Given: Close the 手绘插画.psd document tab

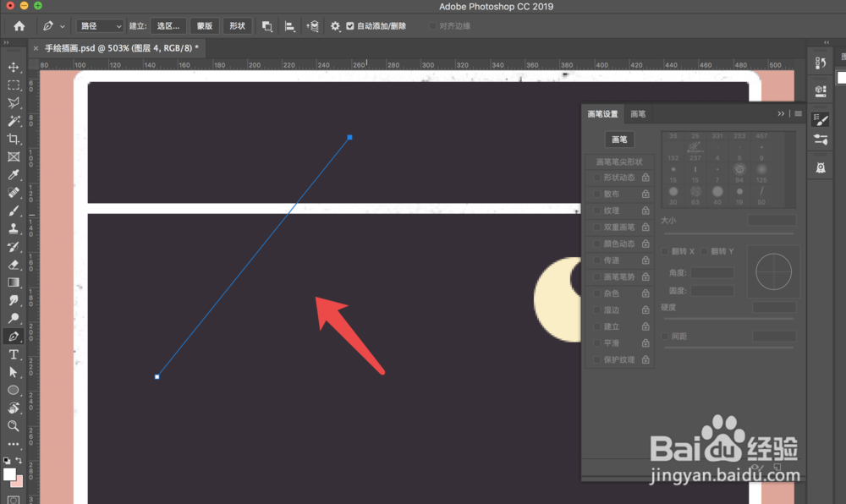Looking at the screenshot, I should pos(36,48).
